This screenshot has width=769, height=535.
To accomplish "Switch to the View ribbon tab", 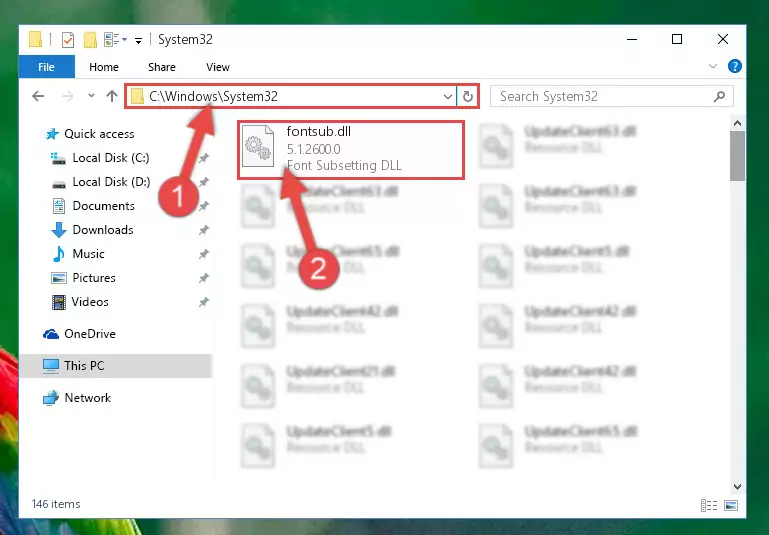I will point(218,67).
